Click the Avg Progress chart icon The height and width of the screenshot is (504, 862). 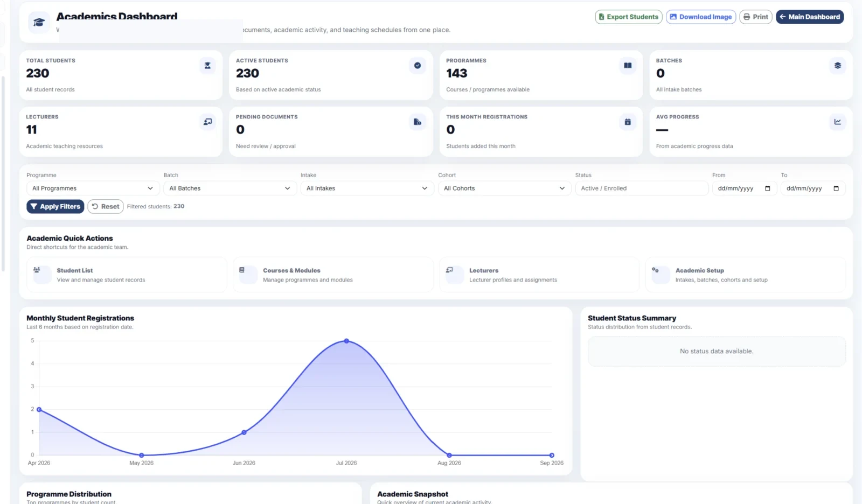(x=838, y=122)
